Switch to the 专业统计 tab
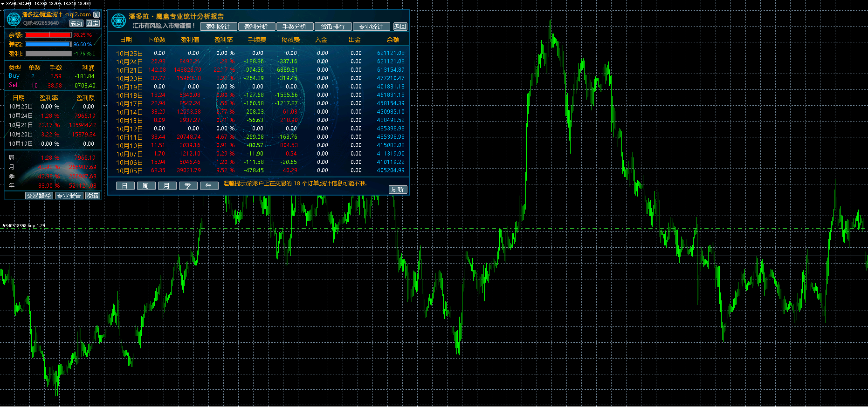 tap(371, 27)
